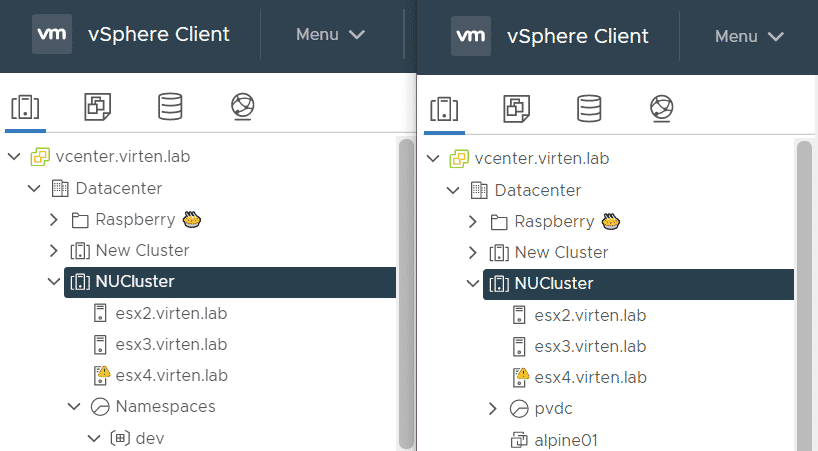Click New Cluster icon in left window
The height and width of the screenshot is (451, 818).
(80, 251)
